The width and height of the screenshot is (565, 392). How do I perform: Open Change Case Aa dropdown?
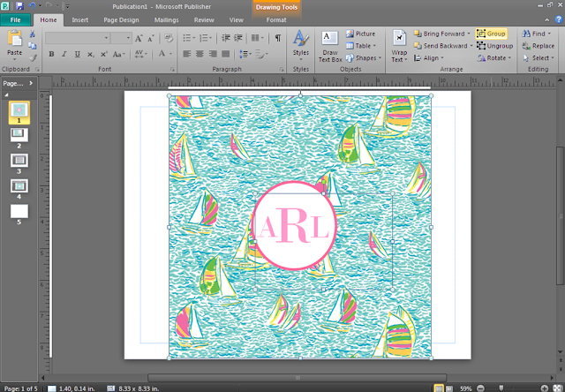[118, 54]
